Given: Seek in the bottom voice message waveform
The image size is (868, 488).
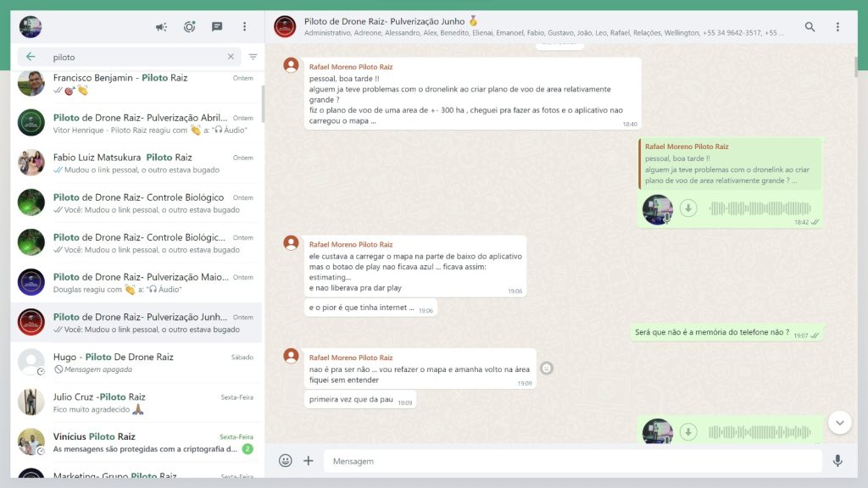Looking at the screenshot, I should (x=760, y=431).
